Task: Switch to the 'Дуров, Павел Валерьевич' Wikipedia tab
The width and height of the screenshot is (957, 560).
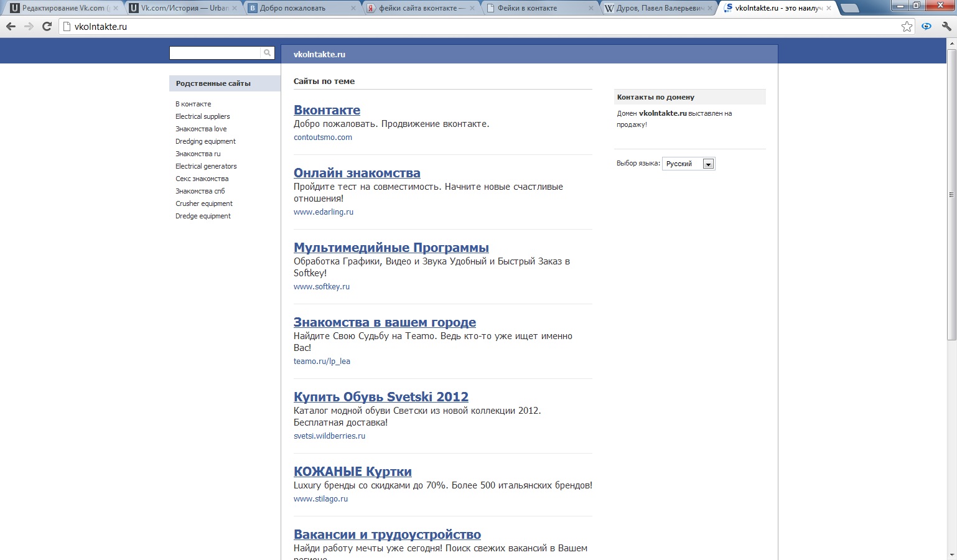Action: (653, 8)
